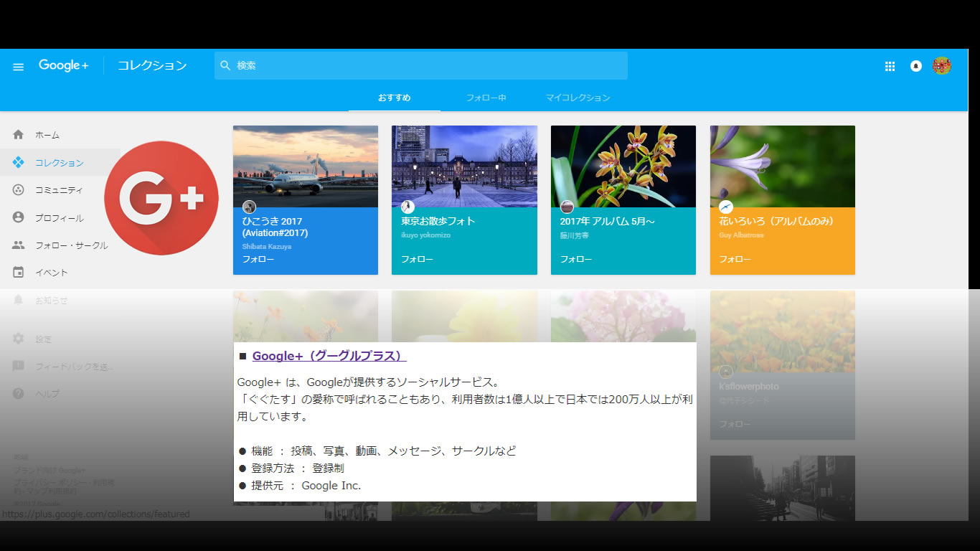The height and width of the screenshot is (551, 980).
Task: Click owner avatar on 2017年 アルバム card
Action: click(567, 207)
